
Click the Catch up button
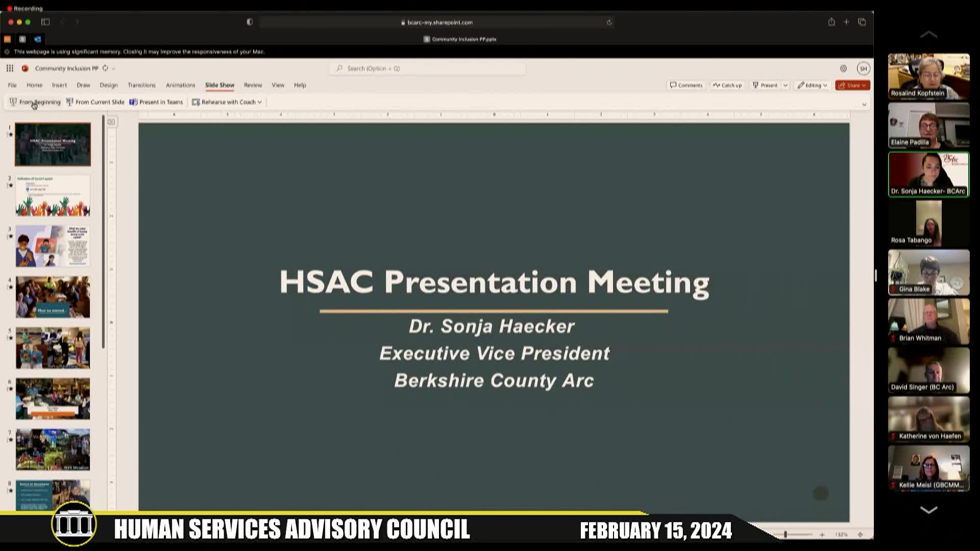pyautogui.click(x=727, y=85)
